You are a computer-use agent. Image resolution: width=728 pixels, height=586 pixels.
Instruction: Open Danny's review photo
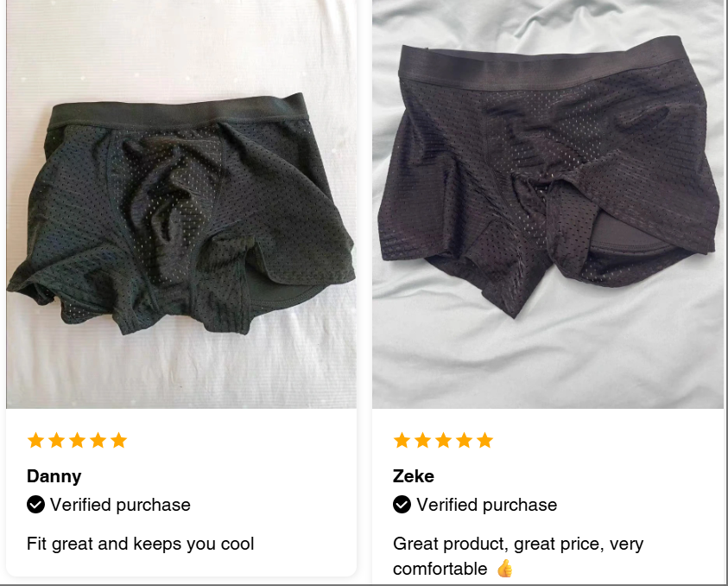(181, 204)
